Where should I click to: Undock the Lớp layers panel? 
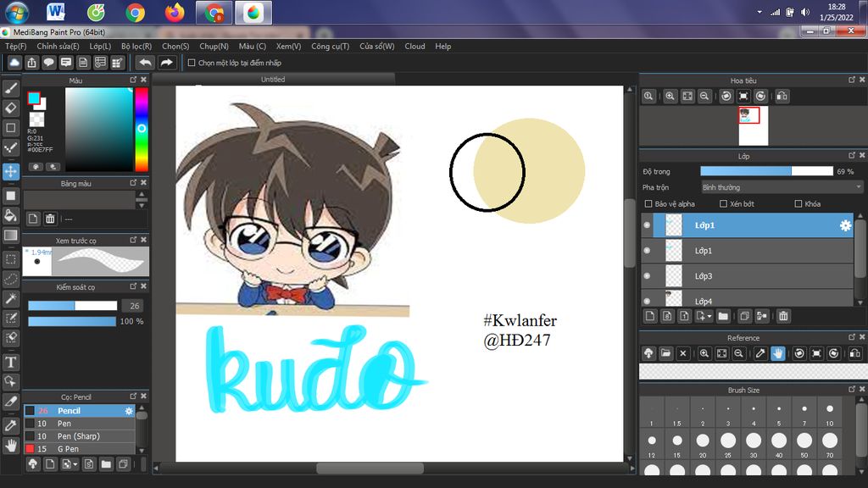click(851, 156)
